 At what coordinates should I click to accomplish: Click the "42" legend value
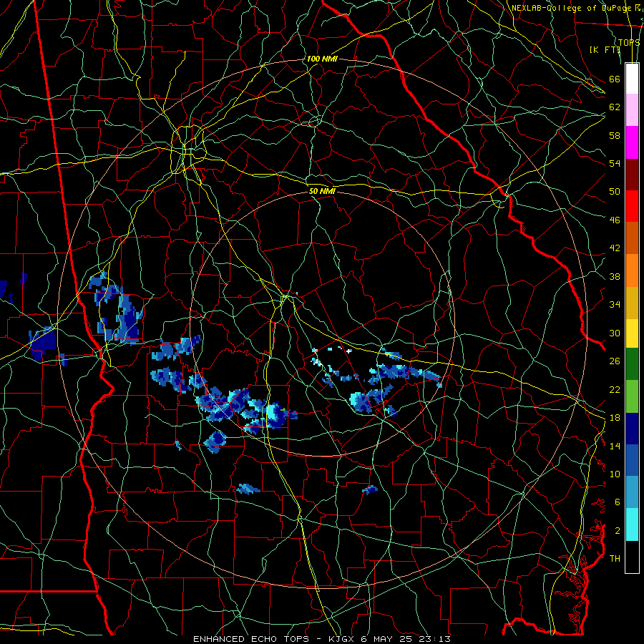coord(615,248)
